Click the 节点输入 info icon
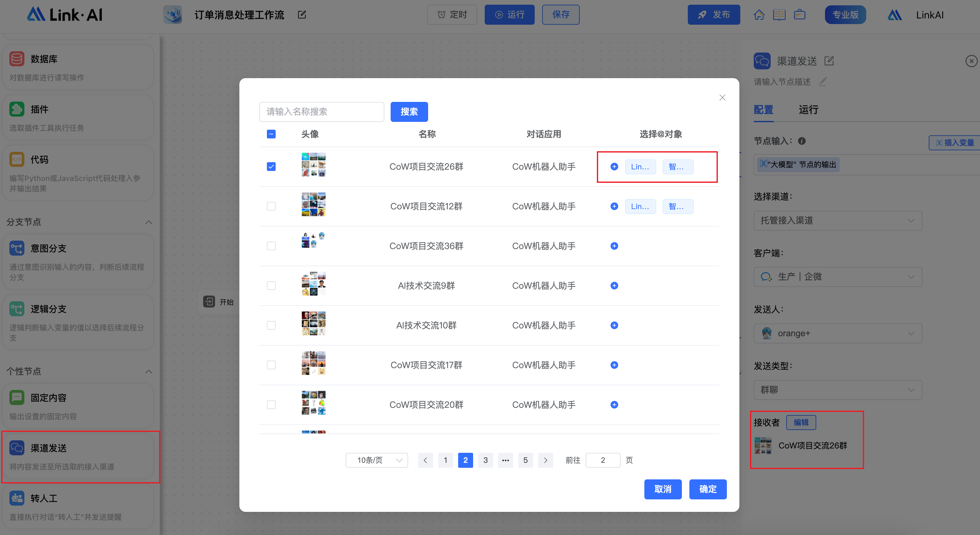The image size is (980, 535). tap(802, 141)
